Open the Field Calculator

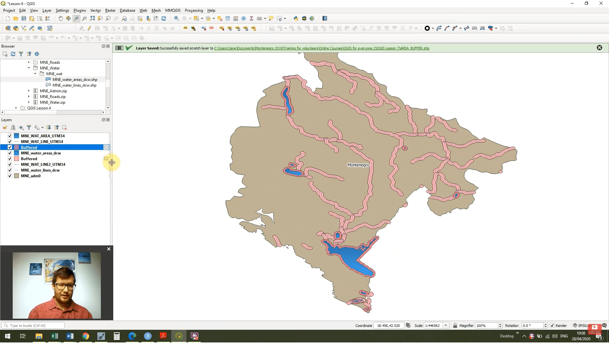(x=236, y=18)
